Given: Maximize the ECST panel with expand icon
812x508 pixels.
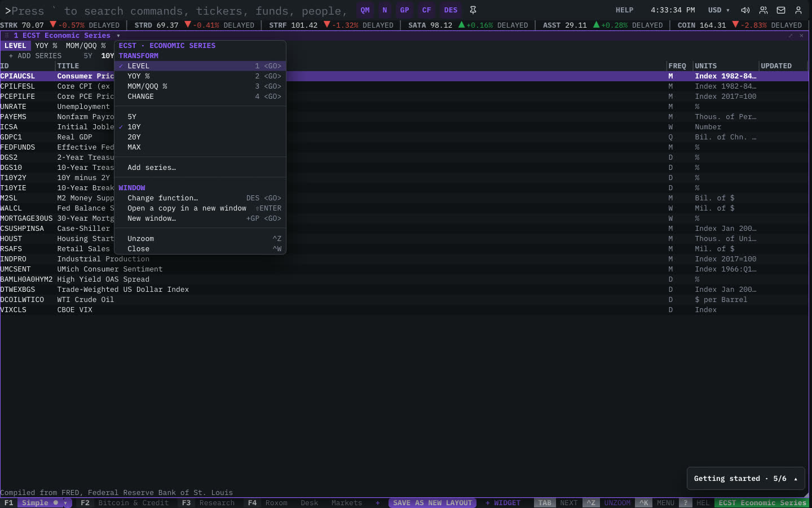Looking at the screenshot, I should pos(791,36).
